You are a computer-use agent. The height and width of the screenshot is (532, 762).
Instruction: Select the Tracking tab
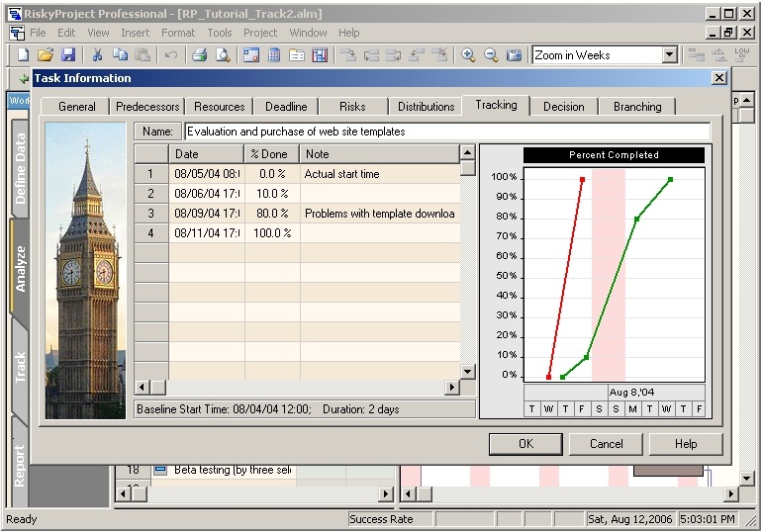[496, 105]
